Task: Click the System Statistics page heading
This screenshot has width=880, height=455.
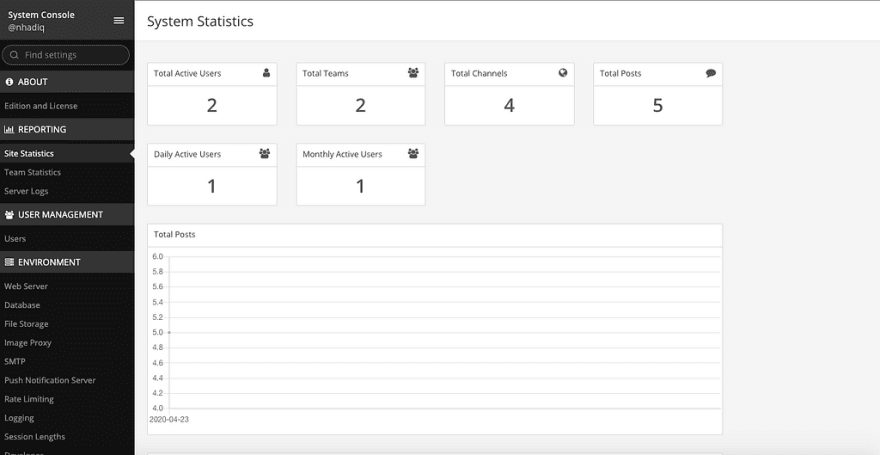Action: tap(200, 21)
